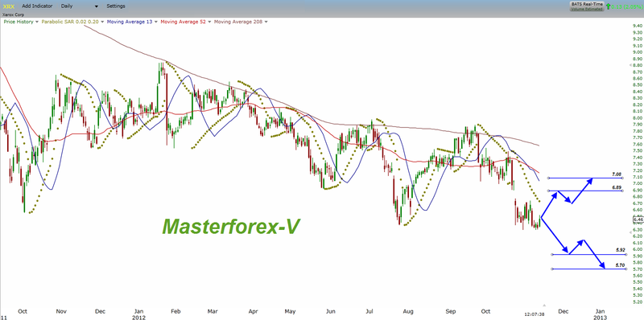Viewport: 644px width, 320px height.
Task: Click the 12:07:38 timestamp
Action: [x=535, y=314]
